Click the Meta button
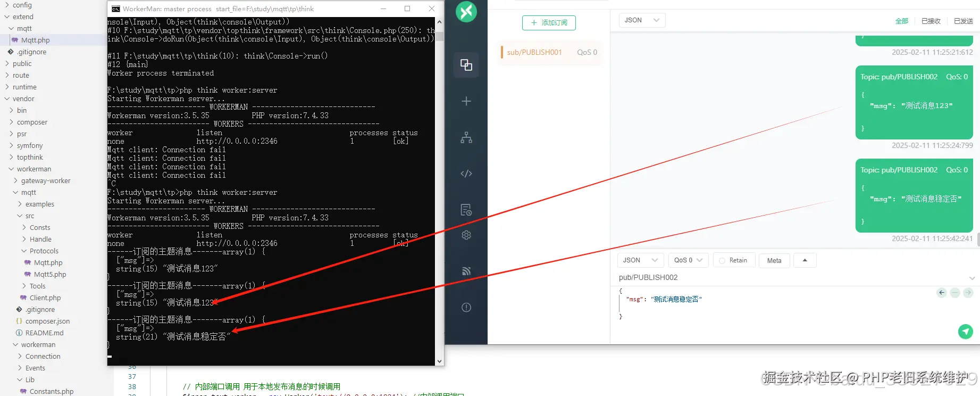Viewport: 980px width, 396px height. tap(774, 260)
